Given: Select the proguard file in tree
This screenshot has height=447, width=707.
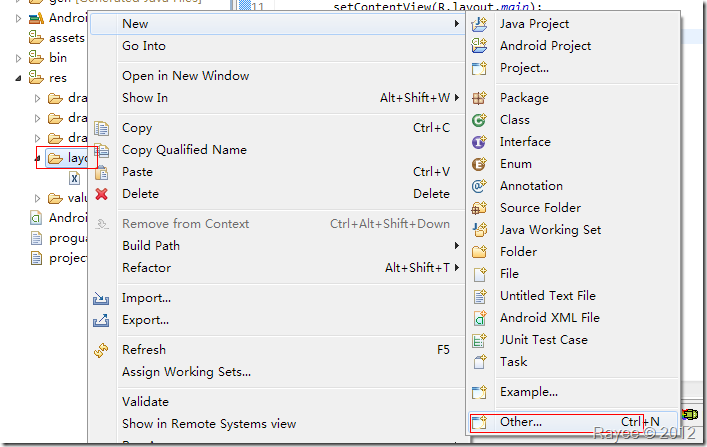Looking at the screenshot, I should pos(58,238).
